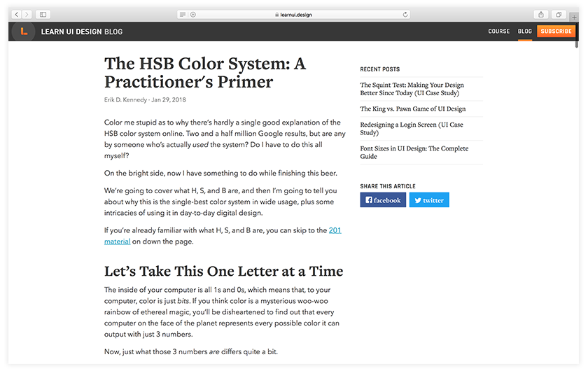Share article via facebook button
The image size is (588, 371).
coord(383,200)
